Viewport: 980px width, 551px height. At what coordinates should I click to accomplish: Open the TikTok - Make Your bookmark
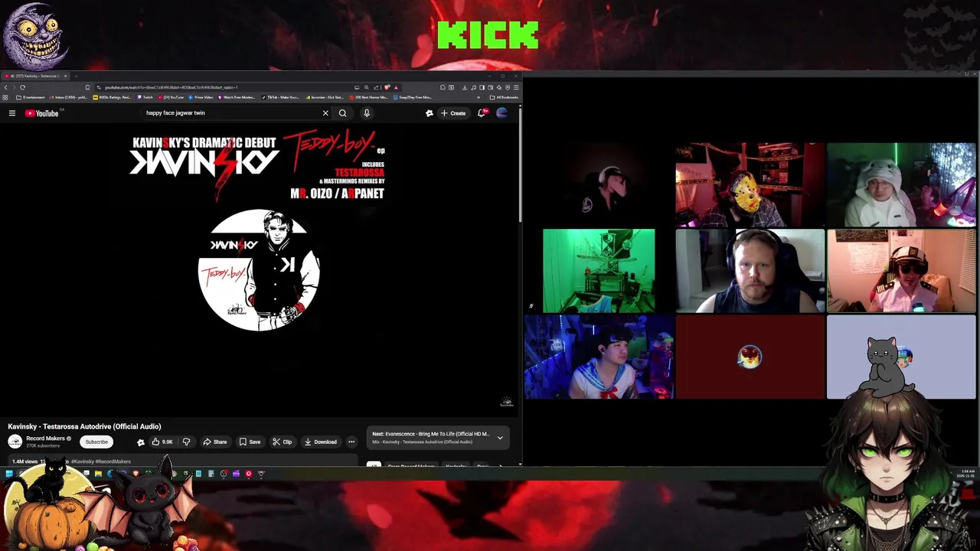[x=280, y=97]
